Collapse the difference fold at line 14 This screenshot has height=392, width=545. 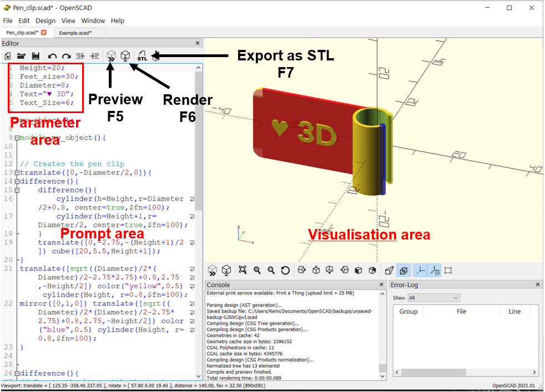[17, 181]
